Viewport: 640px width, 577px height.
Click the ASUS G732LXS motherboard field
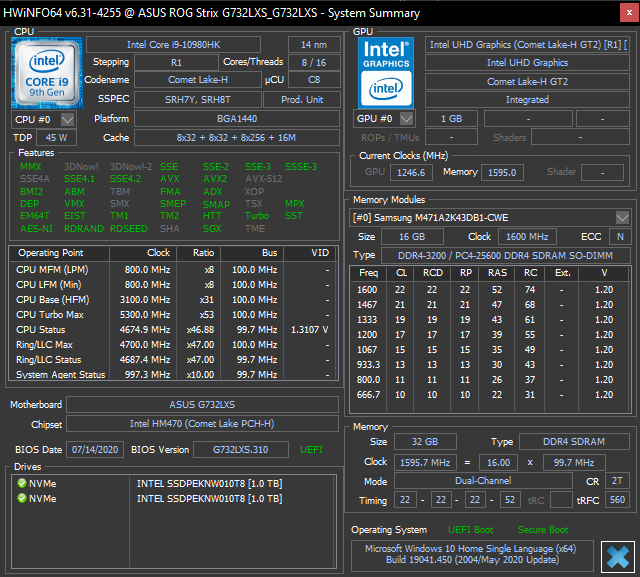pos(203,405)
